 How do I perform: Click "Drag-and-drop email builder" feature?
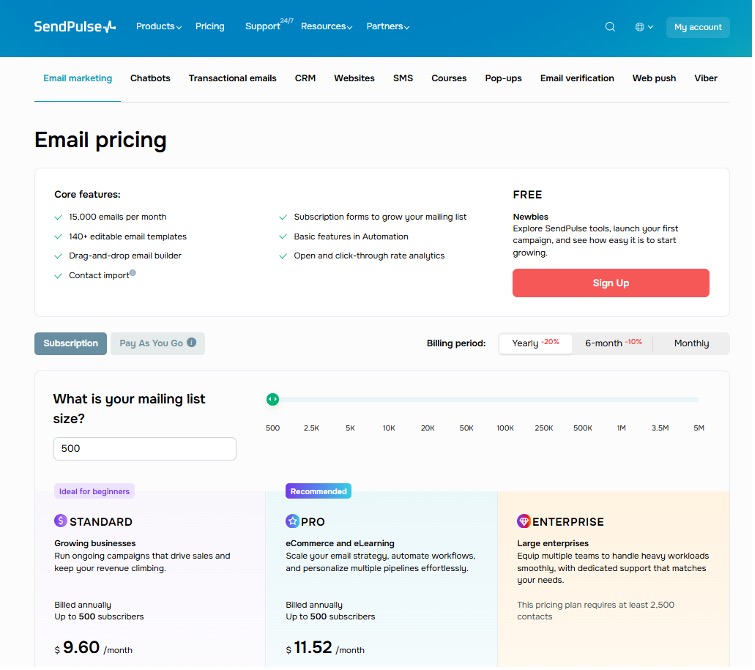pyautogui.click(x=126, y=257)
